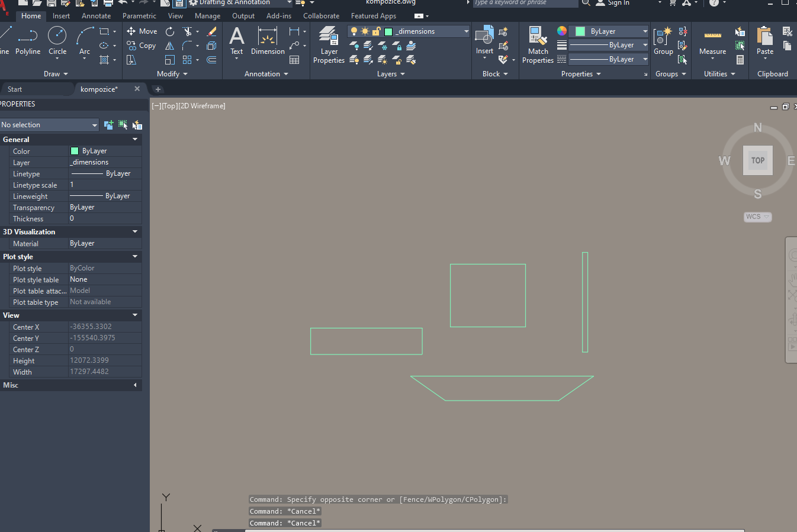Expand the Block panel flyout

point(495,74)
